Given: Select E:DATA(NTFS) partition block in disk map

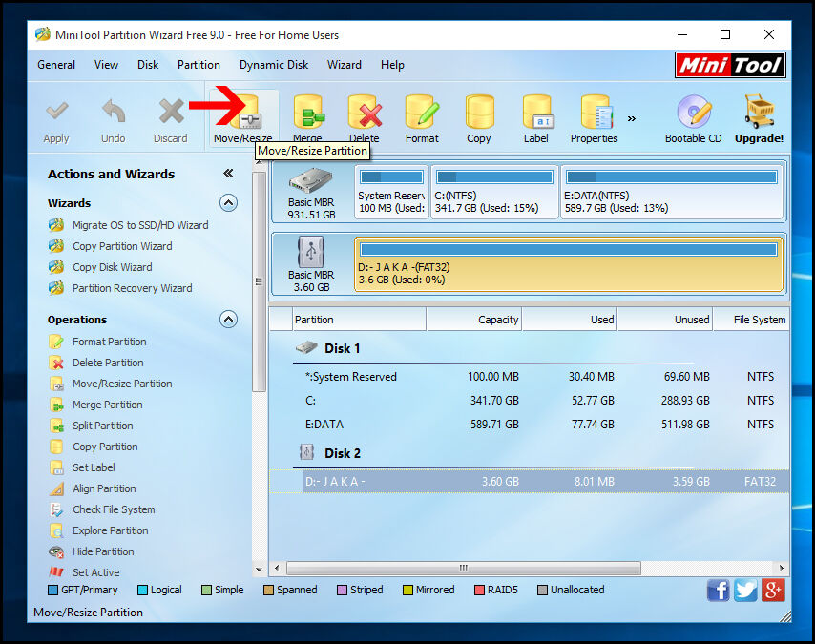Looking at the screenshot, I should tap(672, 192).
